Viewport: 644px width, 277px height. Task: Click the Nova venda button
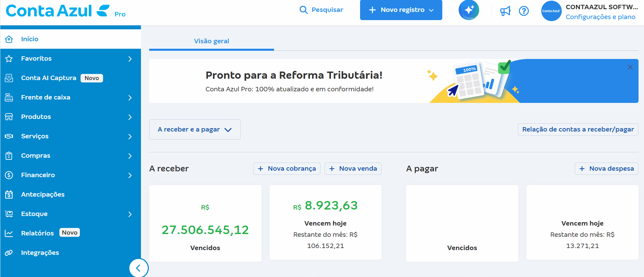click(x=353, y=169)
